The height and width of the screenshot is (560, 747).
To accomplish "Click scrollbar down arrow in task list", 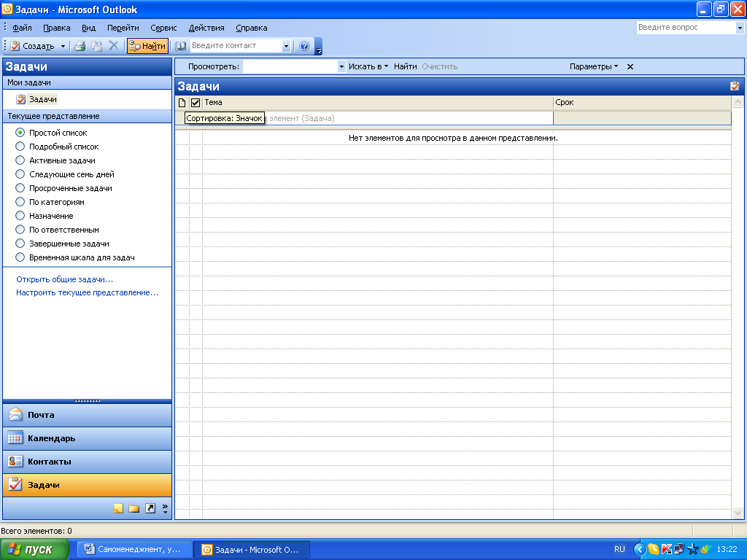I will click(x=738, y=513).
